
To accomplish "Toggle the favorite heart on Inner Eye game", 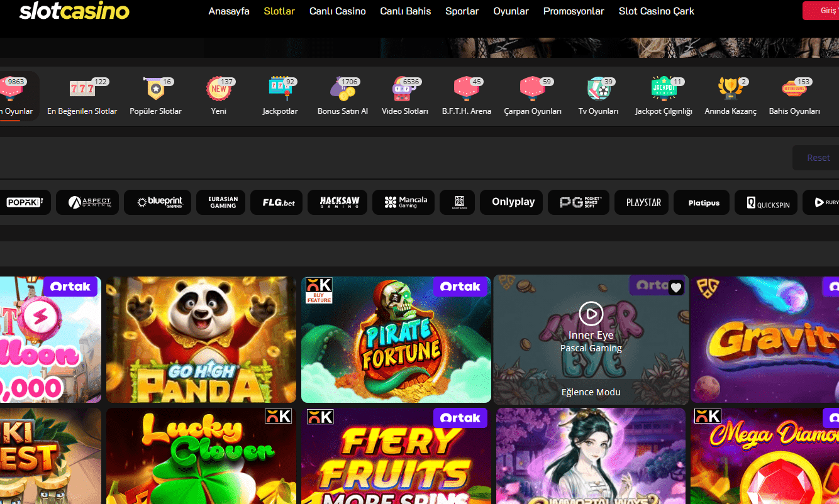I will coord(676,287).
